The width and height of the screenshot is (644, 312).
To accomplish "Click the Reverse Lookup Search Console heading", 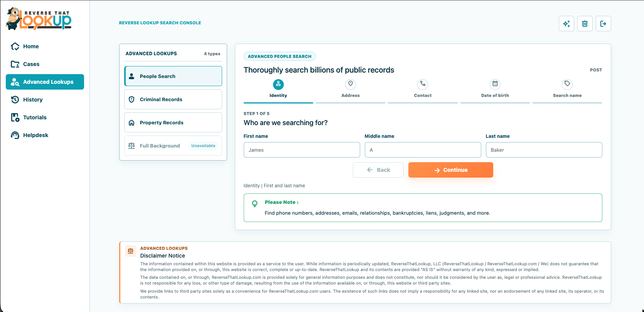I will tap(160, 23).
